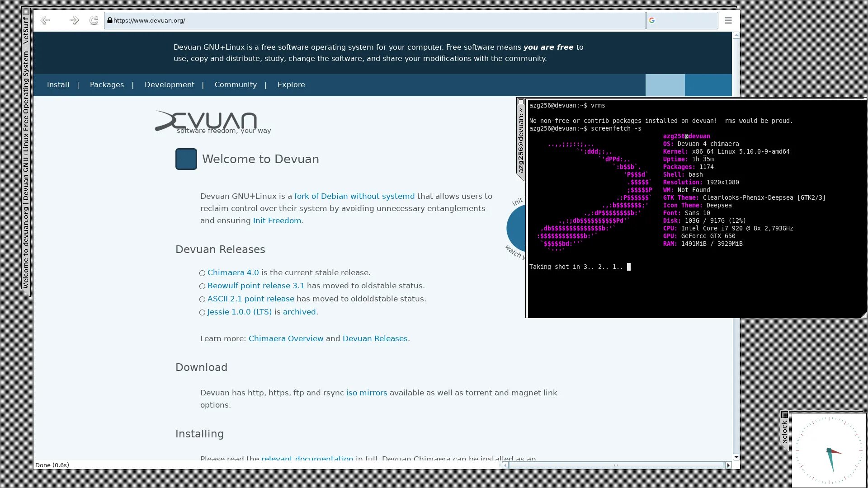Click the back navigation arrow
Screen dimensions: 868x488
pyautogui.click(x=45, y=20)
